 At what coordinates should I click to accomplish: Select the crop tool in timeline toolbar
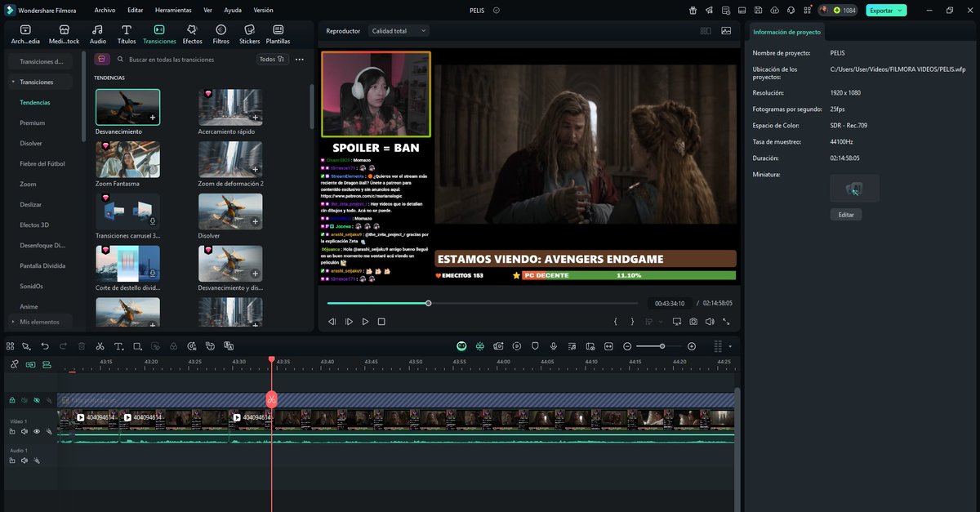pyautogui.click(x=137, y=346)
